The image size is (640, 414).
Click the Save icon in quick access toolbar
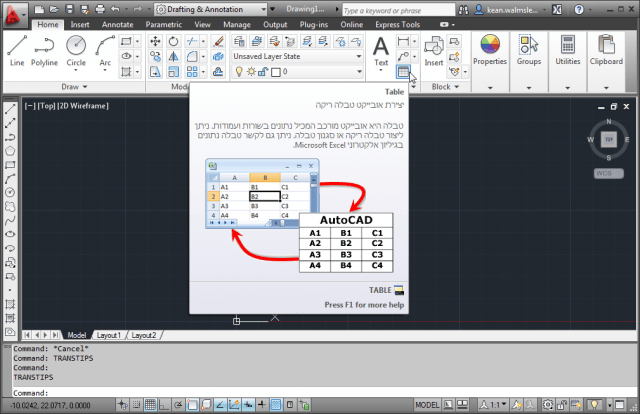(x=70, y=9)
